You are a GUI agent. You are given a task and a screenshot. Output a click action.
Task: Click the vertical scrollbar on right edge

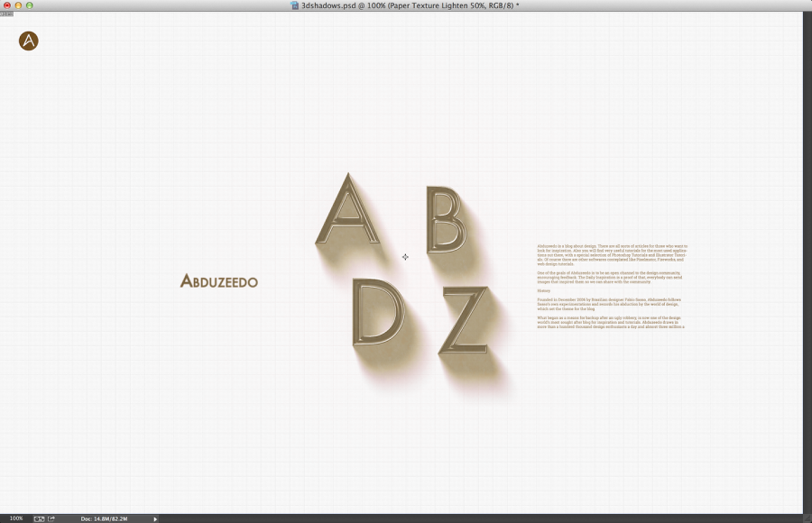point(807,262)
